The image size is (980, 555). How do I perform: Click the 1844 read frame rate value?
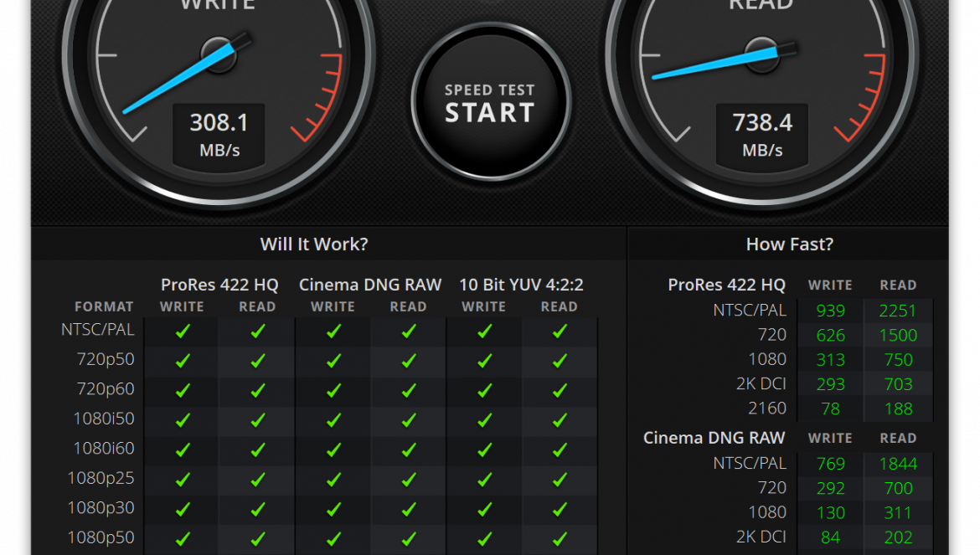[898, 464]
